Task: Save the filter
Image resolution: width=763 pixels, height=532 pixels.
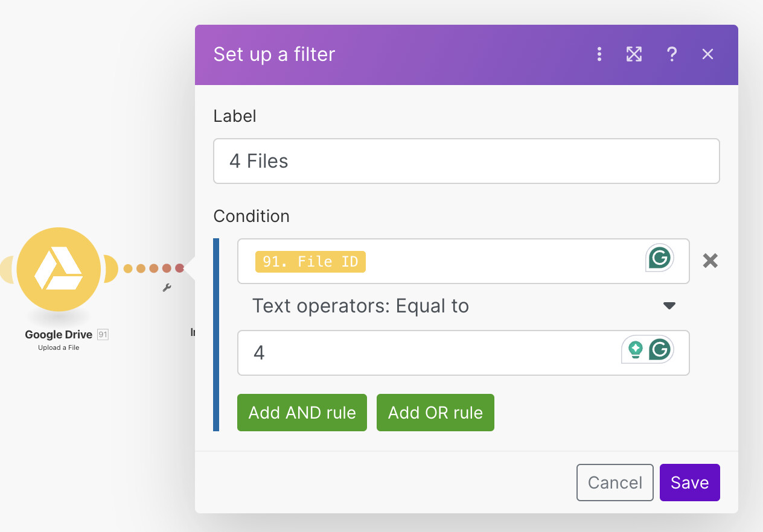Action: pyautogui.click(x=689, y=483)
